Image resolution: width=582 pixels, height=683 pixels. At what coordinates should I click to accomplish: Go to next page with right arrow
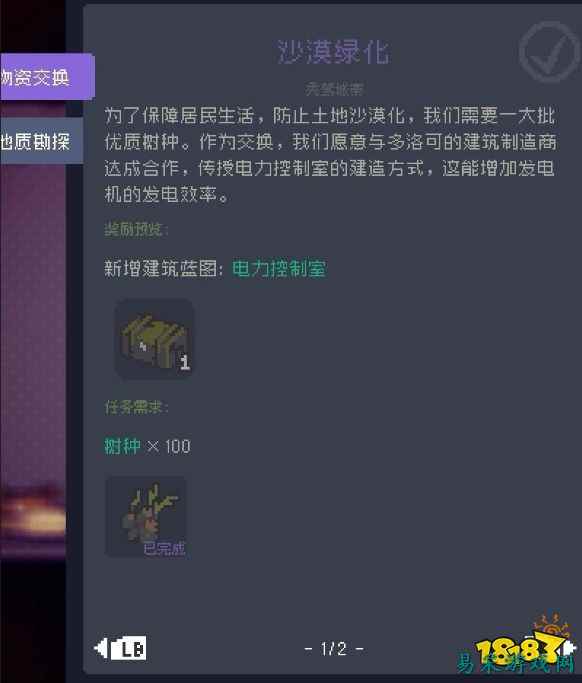pos(570,648)
